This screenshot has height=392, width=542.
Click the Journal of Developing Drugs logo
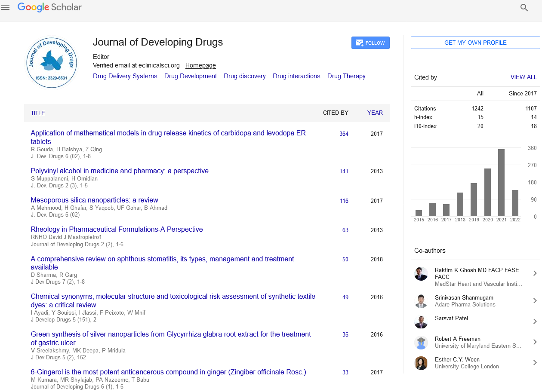point(52,63)
